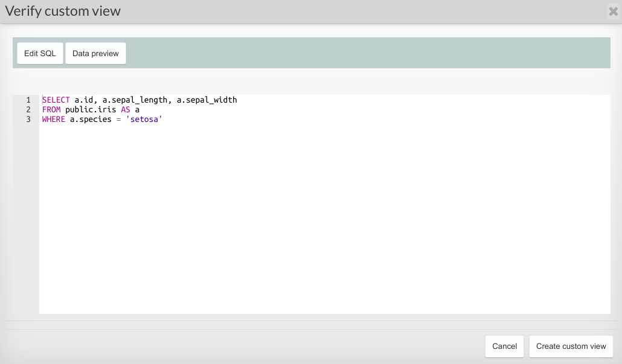Select the Edit SQL tab
Viewport: 622px width, 364px height.
tap(40, 53)
